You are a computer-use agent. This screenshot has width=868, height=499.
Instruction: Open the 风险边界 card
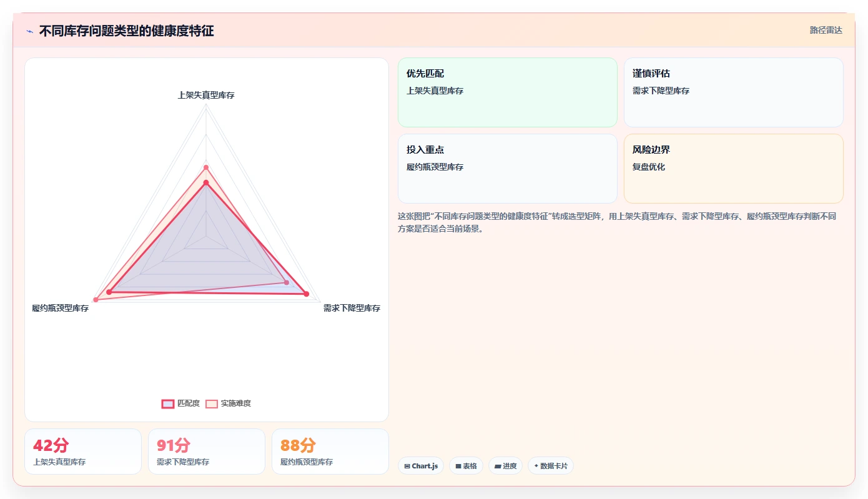click(734, 169)
